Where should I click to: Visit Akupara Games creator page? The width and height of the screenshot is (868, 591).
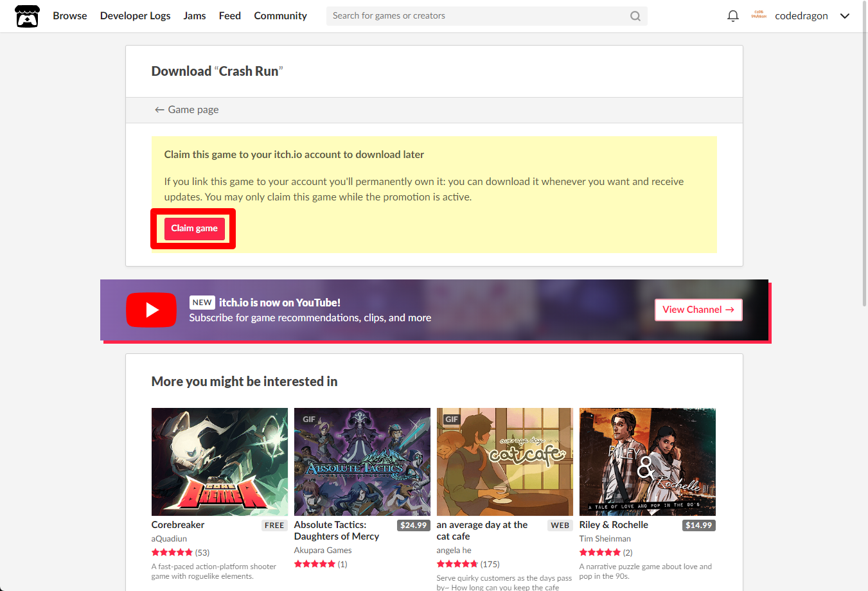pos(323,551)
